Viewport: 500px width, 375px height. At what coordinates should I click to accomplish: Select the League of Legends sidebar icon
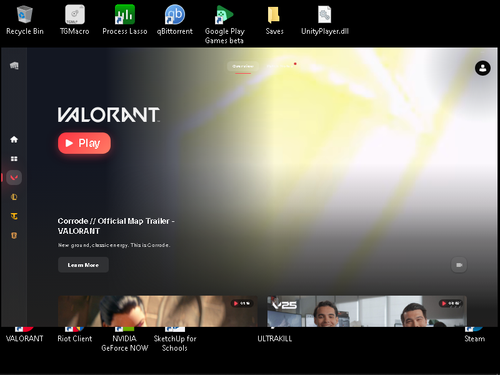[x=14, y=197]
